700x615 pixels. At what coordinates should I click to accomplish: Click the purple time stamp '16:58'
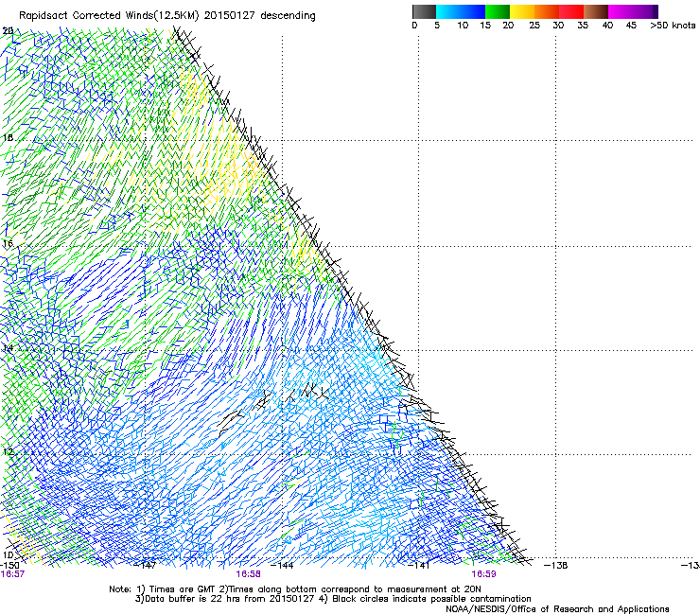pyautogui.click(x=248, y=574)
